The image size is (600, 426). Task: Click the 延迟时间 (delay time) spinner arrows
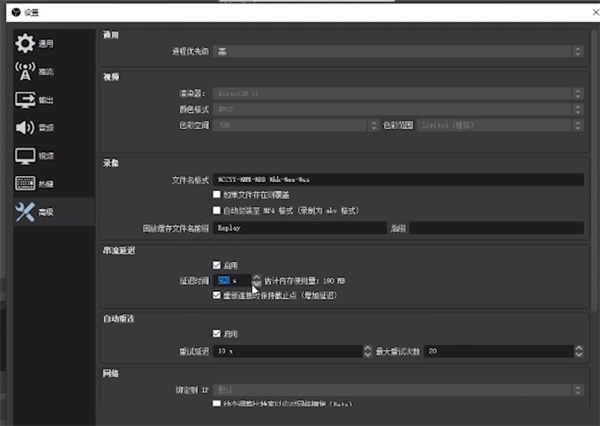tap(257, 281)
